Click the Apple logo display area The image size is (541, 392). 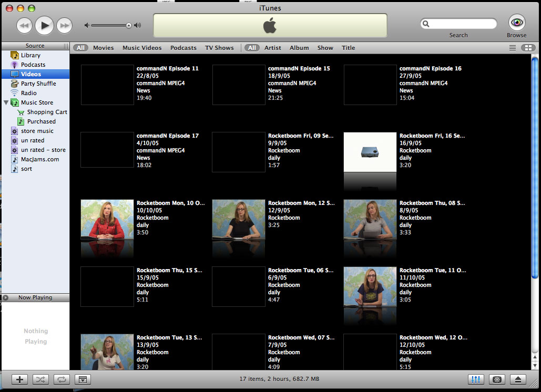click(270, 26)
